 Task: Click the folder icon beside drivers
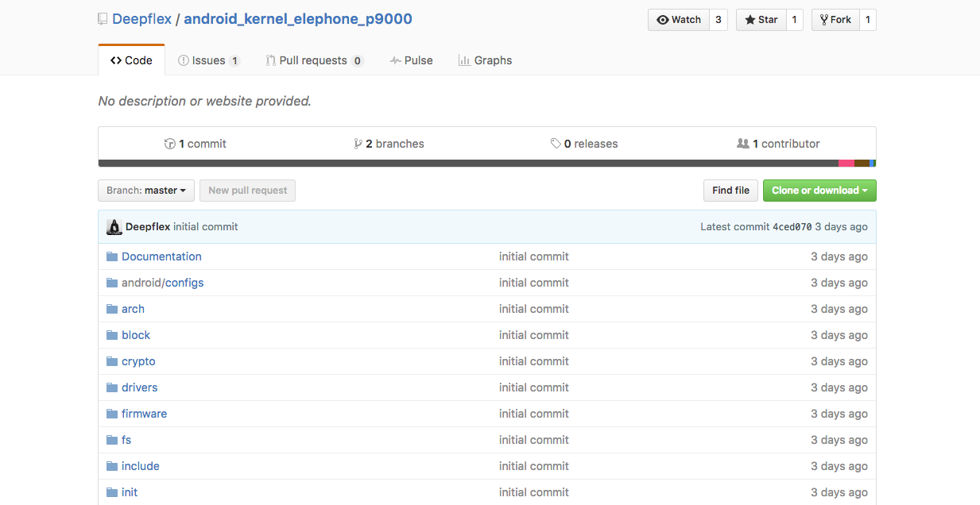click(x=112, y=387)
